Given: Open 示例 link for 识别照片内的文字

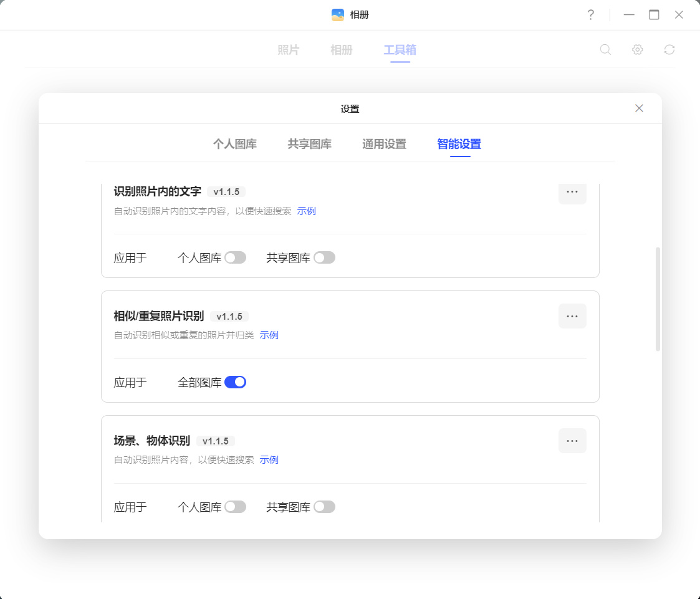Looking at the screenshot, I should click(306, 211).
